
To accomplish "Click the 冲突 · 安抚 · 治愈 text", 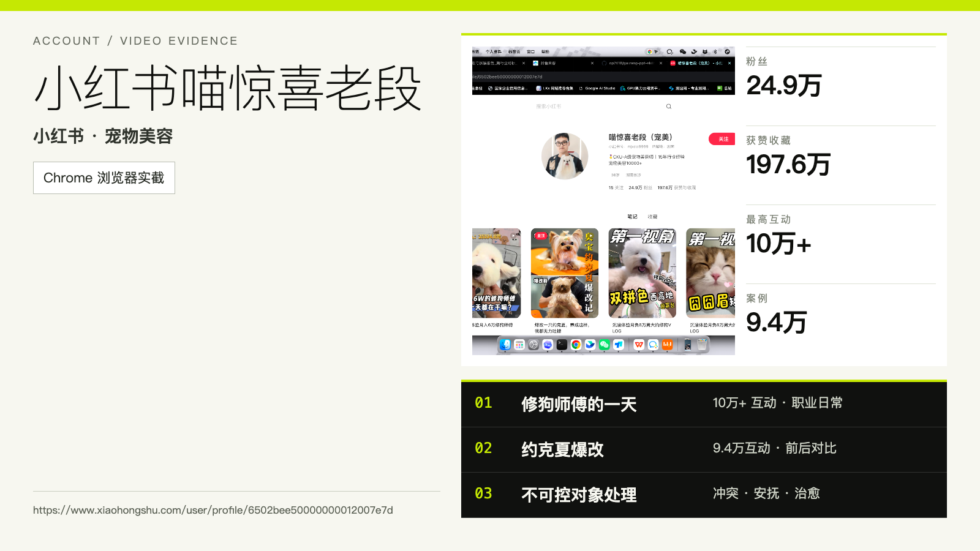I will (x=766, y=493).
